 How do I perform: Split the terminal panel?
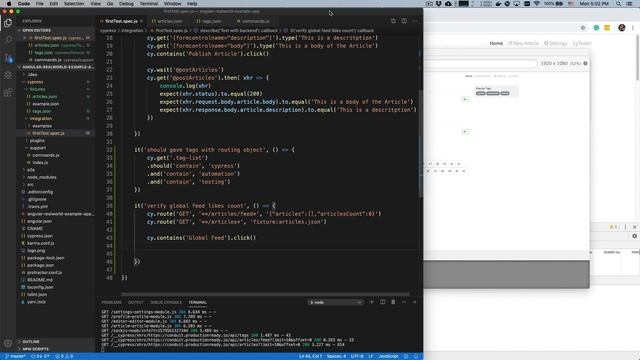[x=382, y=302]
